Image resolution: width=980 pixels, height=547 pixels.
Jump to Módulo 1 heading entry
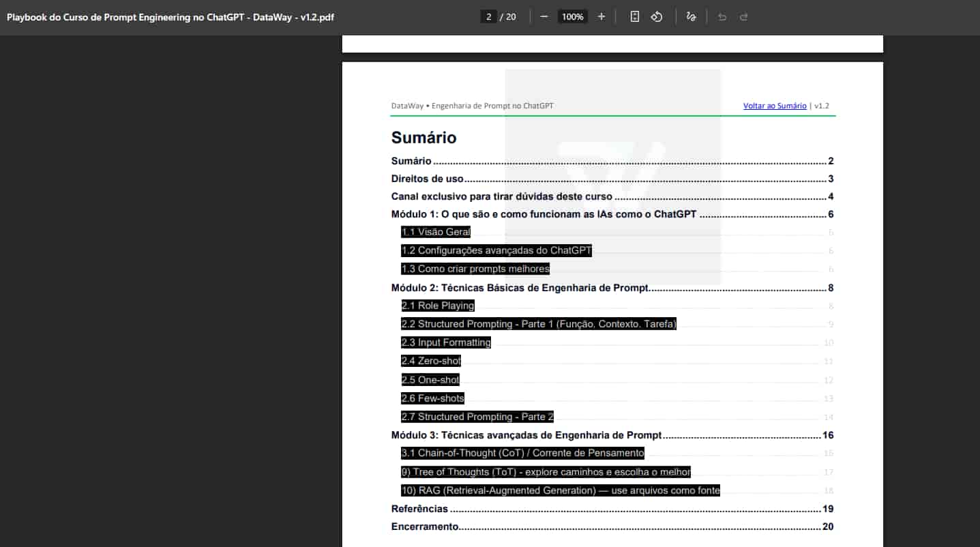coord(544,215)
